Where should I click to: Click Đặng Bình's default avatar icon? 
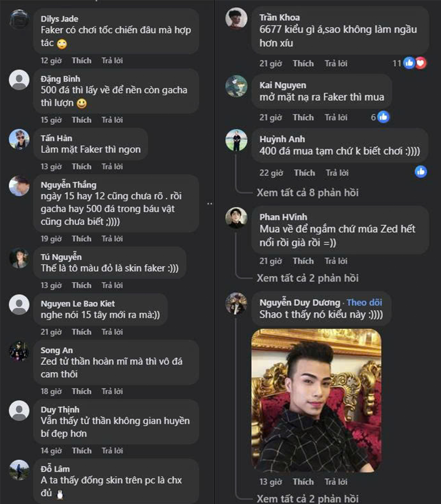tap(19, 80)
